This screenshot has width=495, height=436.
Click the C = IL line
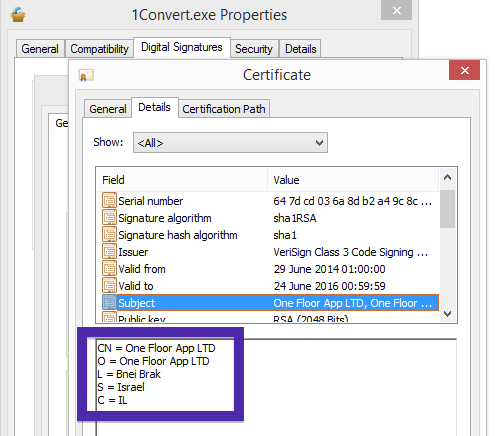[x=112, y=400]
